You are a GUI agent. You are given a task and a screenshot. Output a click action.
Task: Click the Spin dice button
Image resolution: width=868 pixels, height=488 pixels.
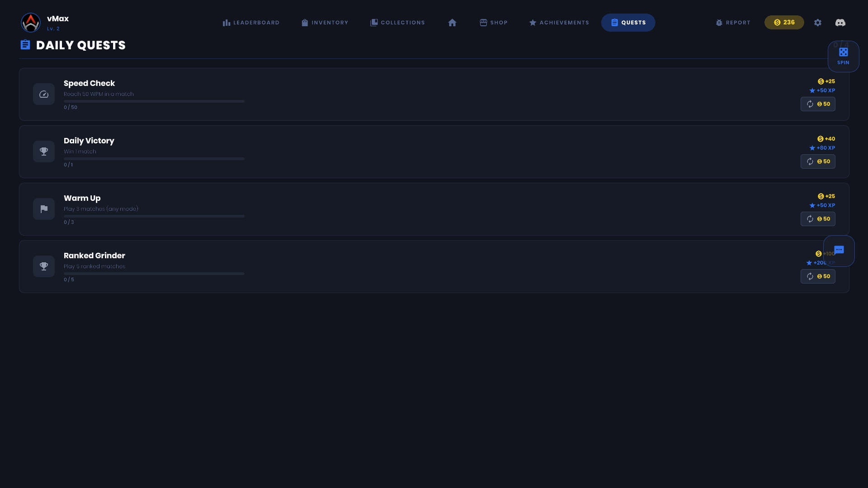[843, 56]
